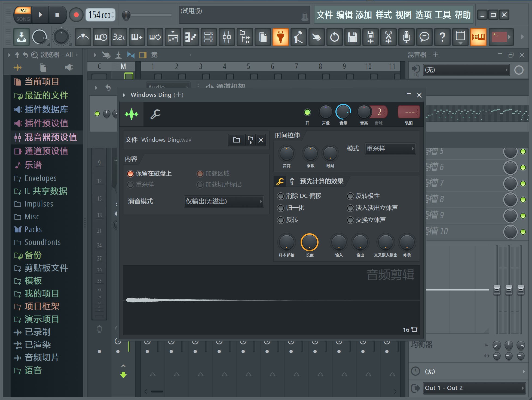Open the Channel rack icon
532x400 pixels.
click(209, 37)
